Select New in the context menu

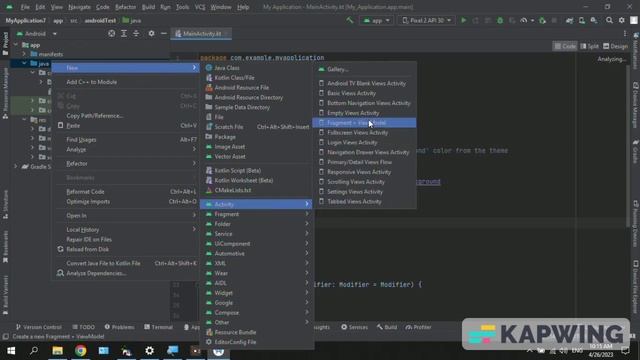(126, 68)
